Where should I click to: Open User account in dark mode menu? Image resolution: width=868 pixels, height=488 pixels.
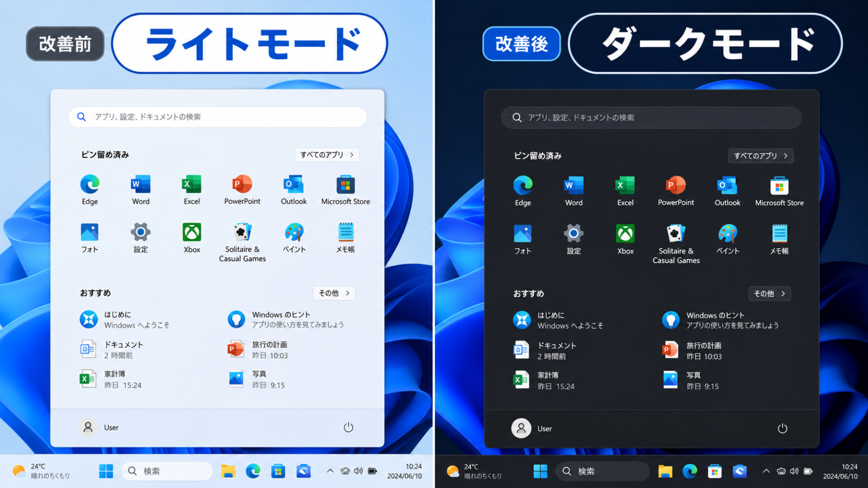pyautogui.click(x=532, y=428)
